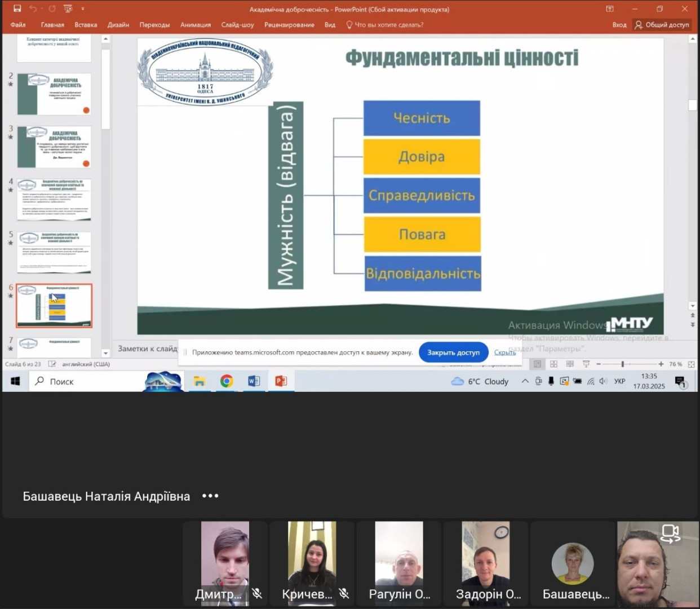This screenshot has height=609, width=700.
Task: Open the Рецензирование ribbon tab
Action: 289,25
